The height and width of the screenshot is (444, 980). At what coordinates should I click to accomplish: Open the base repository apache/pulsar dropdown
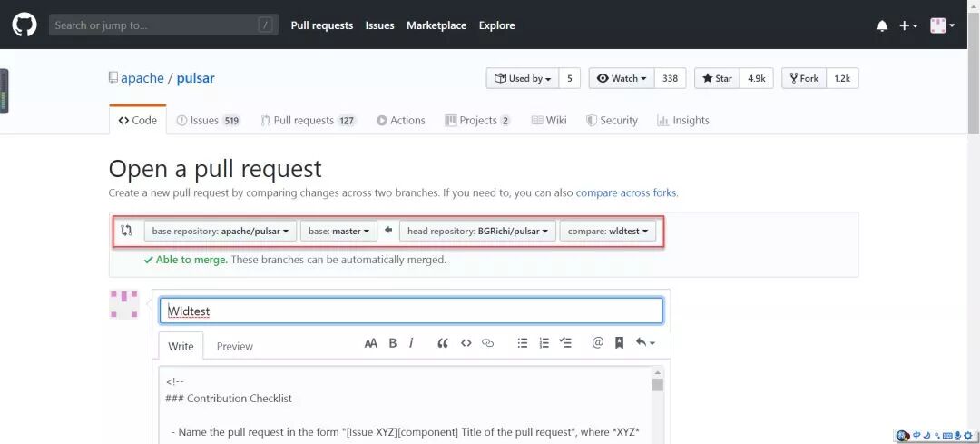point(220,231)
